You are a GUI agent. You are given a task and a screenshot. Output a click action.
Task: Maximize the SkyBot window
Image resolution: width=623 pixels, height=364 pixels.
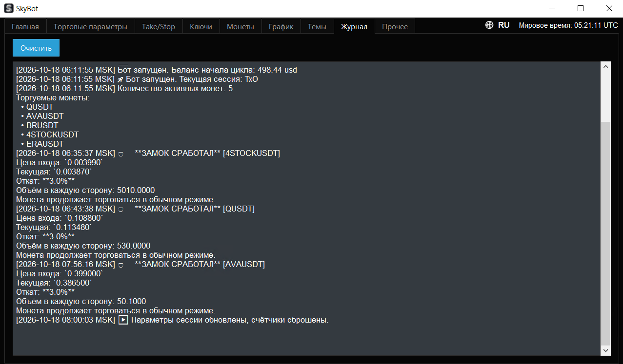[581, 8]
